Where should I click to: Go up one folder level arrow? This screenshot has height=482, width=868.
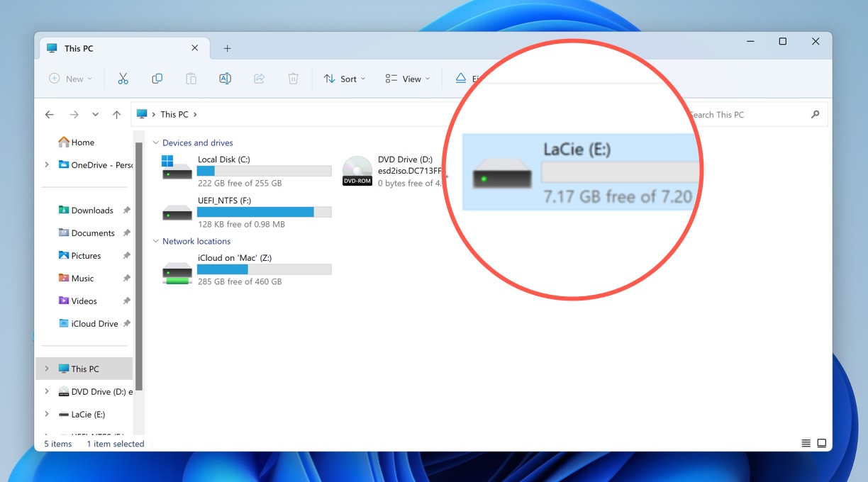(117, 114)
